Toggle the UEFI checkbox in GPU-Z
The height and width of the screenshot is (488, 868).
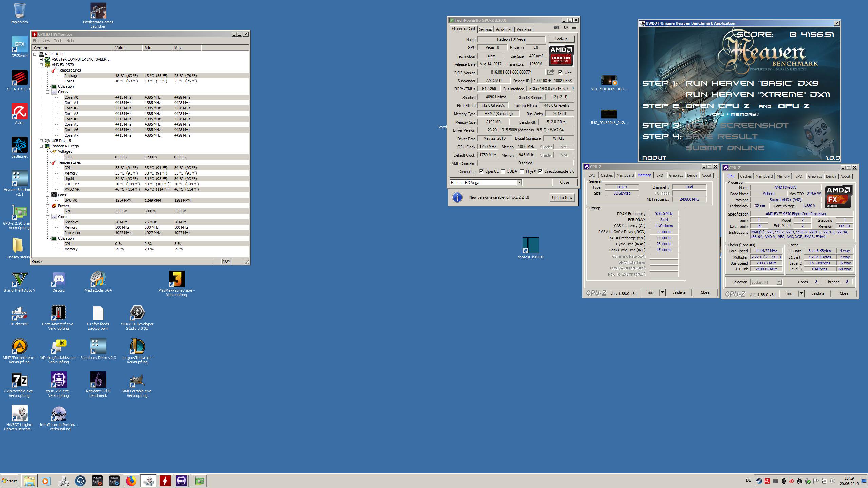(x=560, y=72)
